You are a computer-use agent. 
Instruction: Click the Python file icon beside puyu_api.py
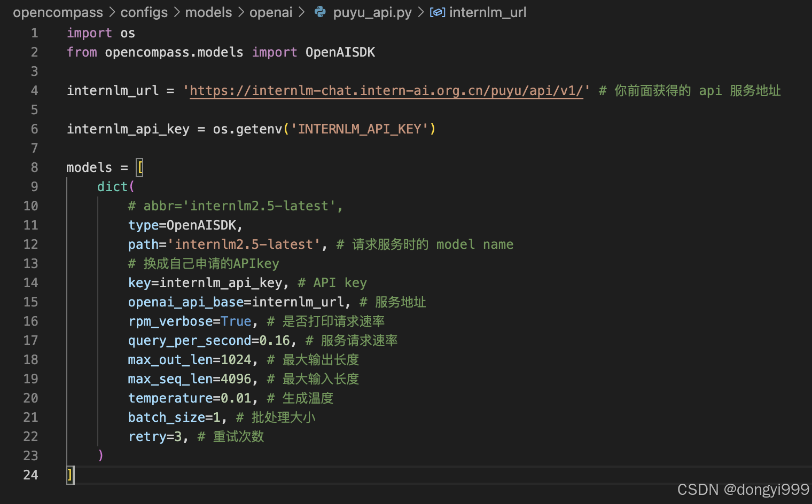[320, 12]
